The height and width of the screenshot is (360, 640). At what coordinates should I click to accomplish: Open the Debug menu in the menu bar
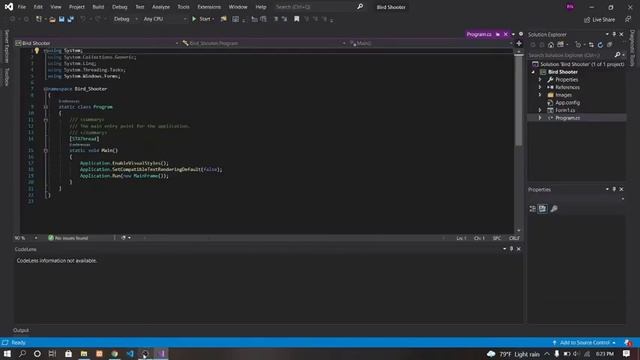click(x=120, y=7)
